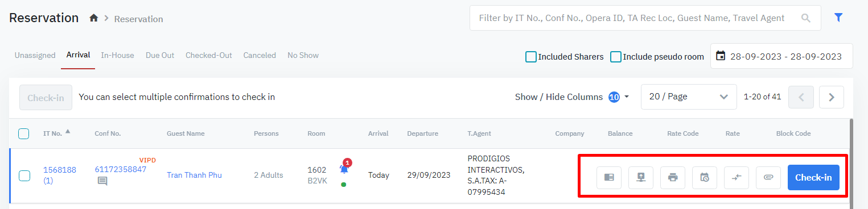Switch to the In-House tab

tap(117, 55)
